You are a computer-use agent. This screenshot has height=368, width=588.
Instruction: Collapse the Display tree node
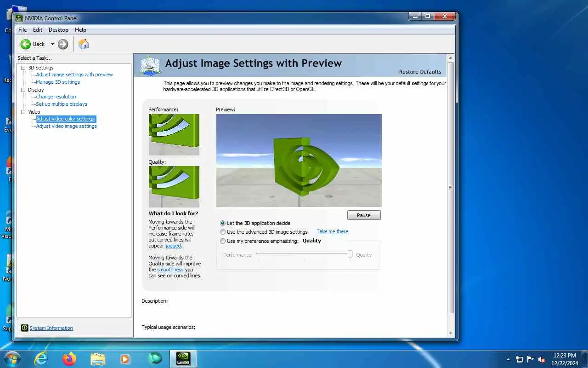pyautogui.click(x=23, y=90)
